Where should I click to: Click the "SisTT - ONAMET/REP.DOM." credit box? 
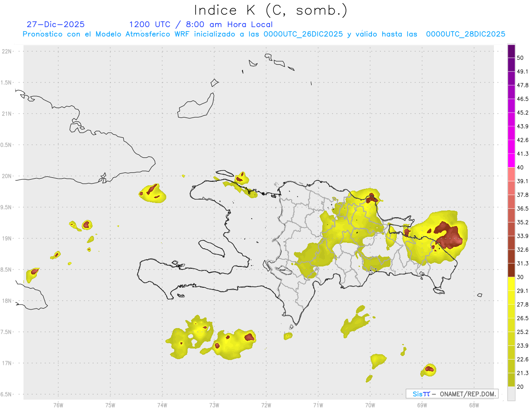[452, 394]
